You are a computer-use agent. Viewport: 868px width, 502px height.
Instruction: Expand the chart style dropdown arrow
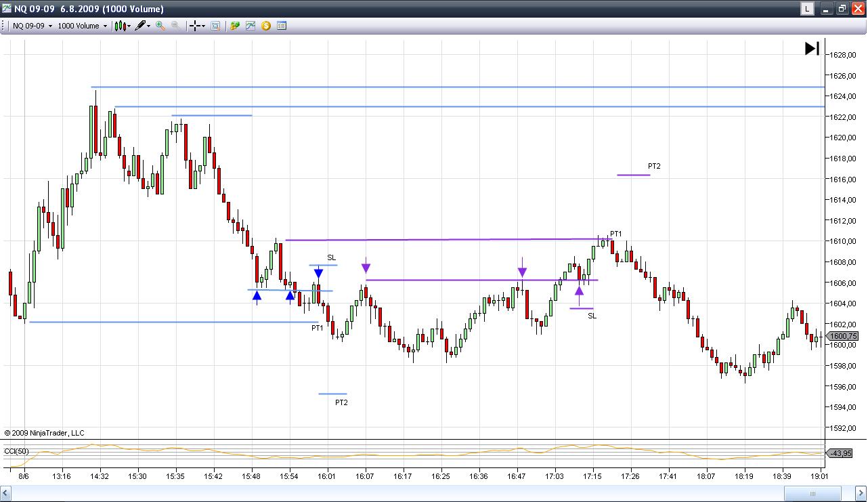(129, 26)
